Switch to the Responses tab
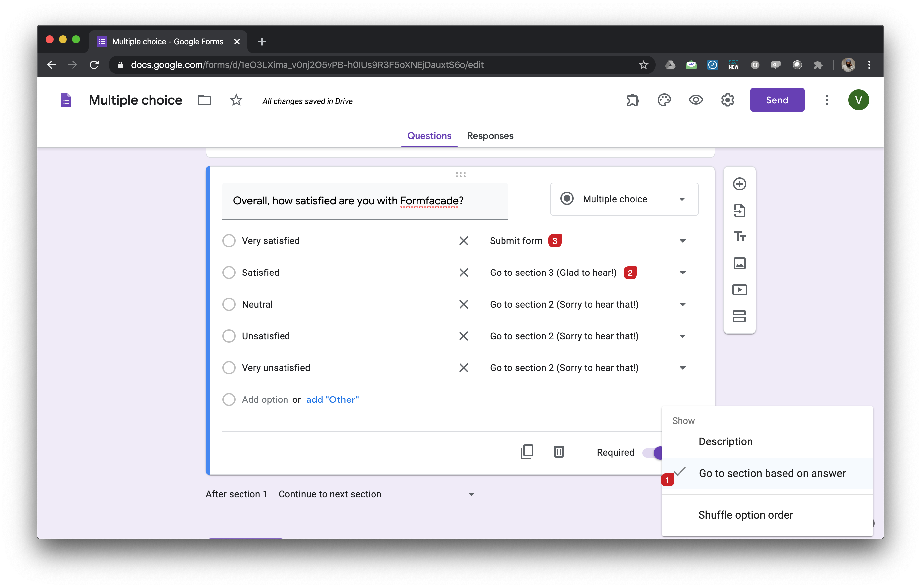 pyautogui.click(x=490, y=136)
